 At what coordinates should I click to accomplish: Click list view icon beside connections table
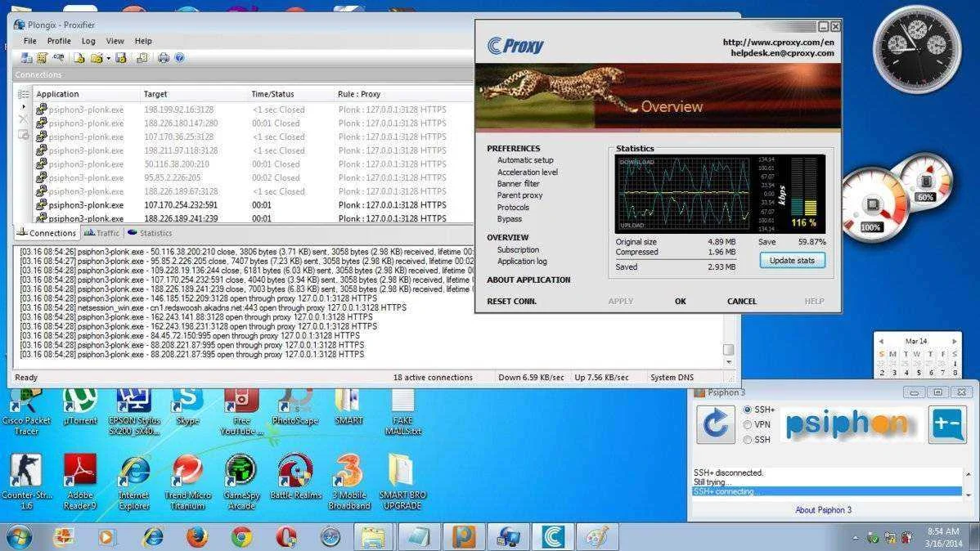(23, 94)
